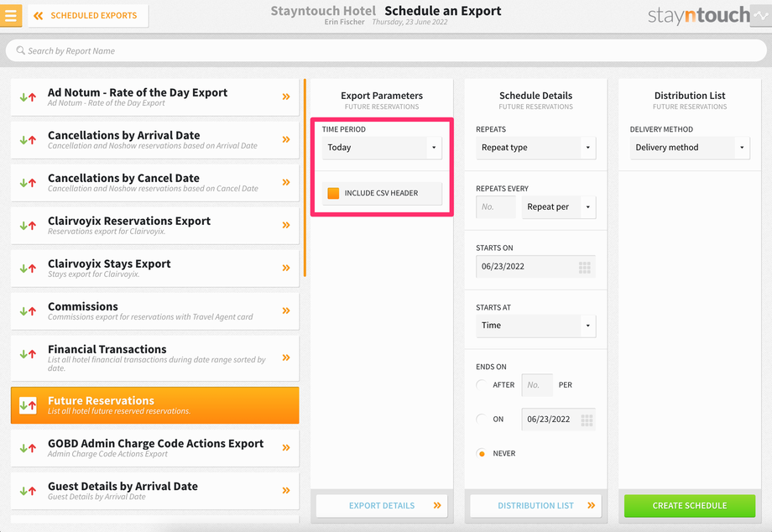Click export arrows icon for Clairvoyix Stays Export
This screenshot has height=532, width=772.
pyautogui.click(x=28, y=269)
